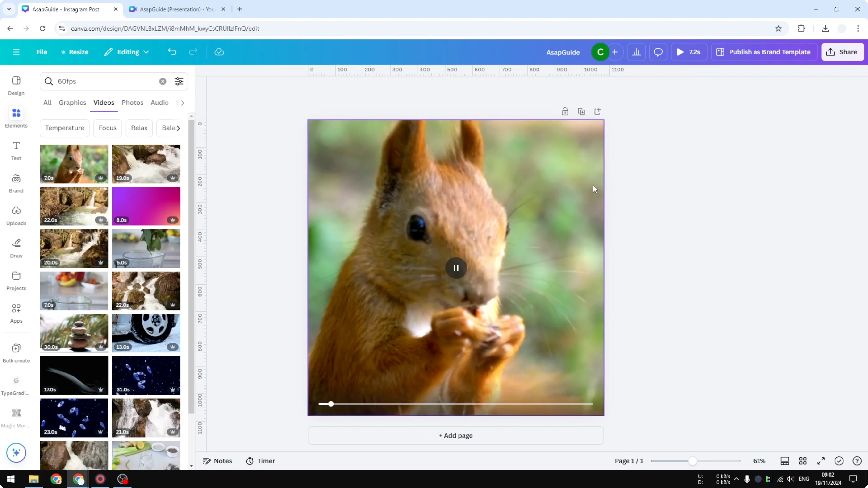Screen dimensions: 868x488
Task: Open the Bulk create panel
Action: (x=16, y=352)
